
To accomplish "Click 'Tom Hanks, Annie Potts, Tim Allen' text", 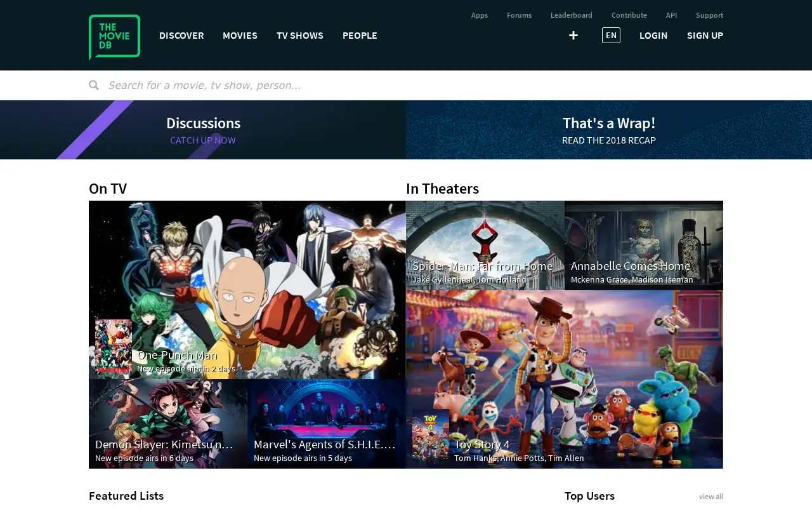I will (x=519, y=458).
